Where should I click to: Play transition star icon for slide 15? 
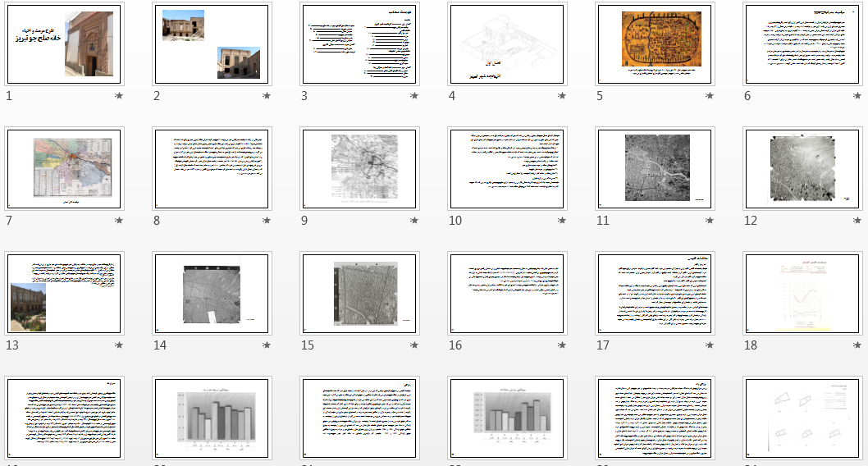(x=414, y=345)
